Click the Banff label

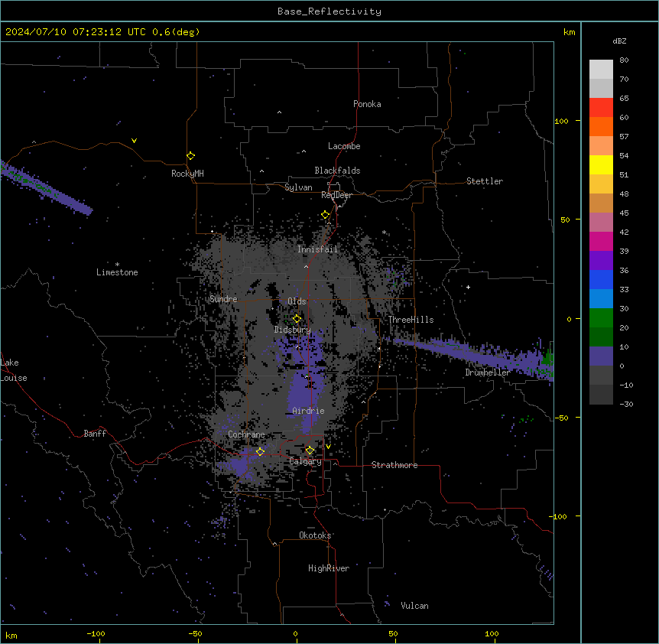pyautogui.click(x=95, y=434)
